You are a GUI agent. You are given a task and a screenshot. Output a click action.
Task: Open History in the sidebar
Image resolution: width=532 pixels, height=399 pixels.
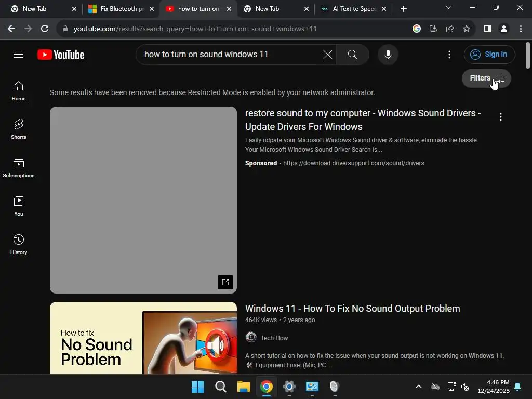[19, 244]
